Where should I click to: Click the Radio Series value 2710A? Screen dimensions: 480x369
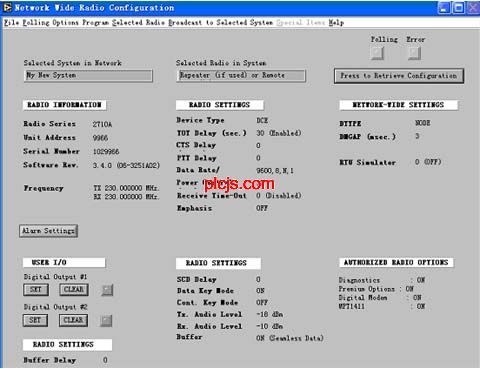pyautogui.click(x=102, y=124)
